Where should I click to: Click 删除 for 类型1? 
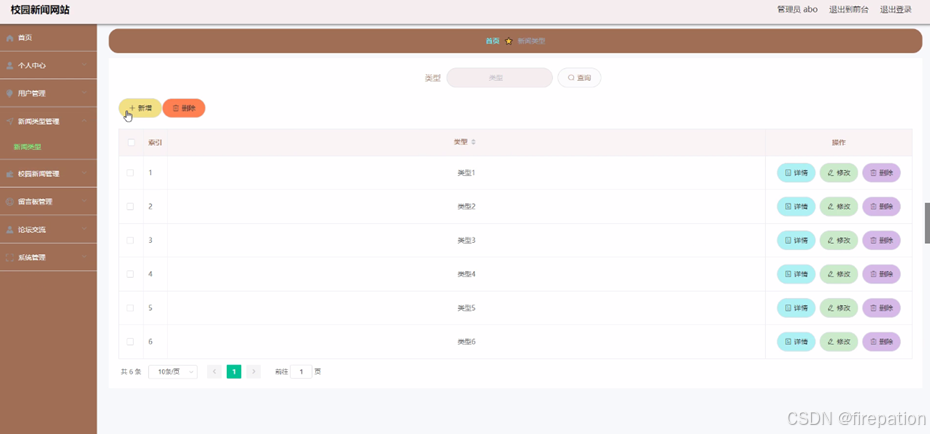[881, 173]
